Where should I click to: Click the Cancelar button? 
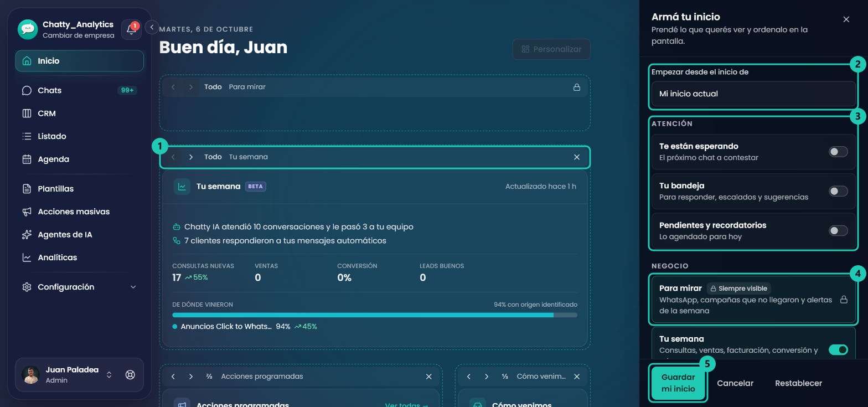pyautogui.click(x=735, y=383)
